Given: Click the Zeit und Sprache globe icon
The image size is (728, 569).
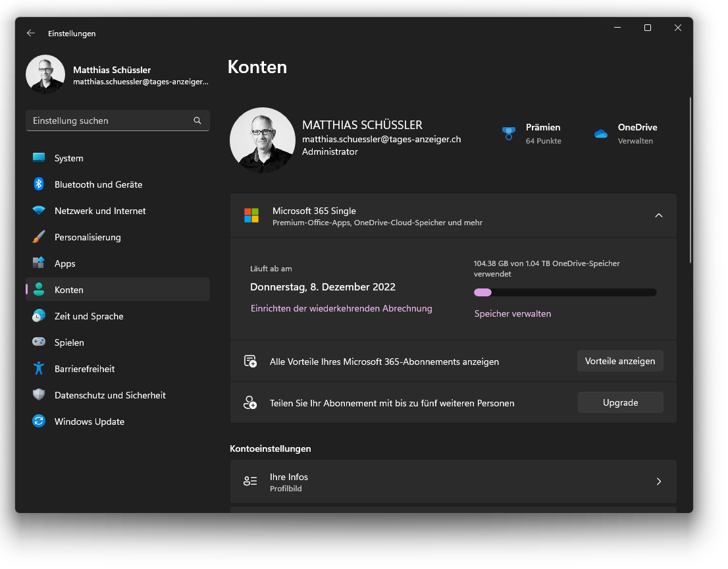Looking at the screenshot, I should [x=39, y=316].
